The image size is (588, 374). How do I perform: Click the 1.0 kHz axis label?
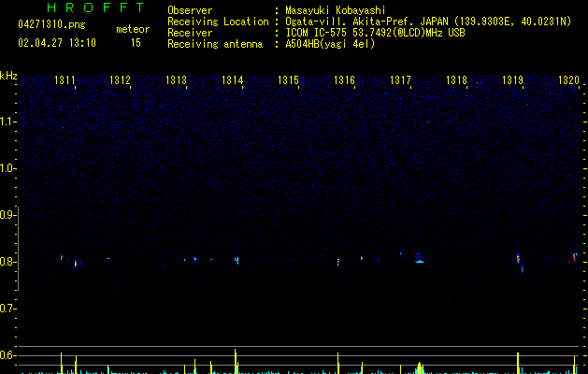[x=7, y=168]
